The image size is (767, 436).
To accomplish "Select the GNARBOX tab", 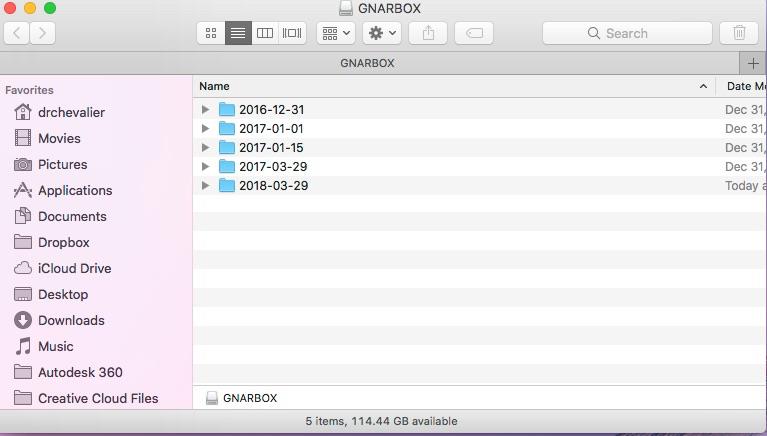I will point(369,63).
